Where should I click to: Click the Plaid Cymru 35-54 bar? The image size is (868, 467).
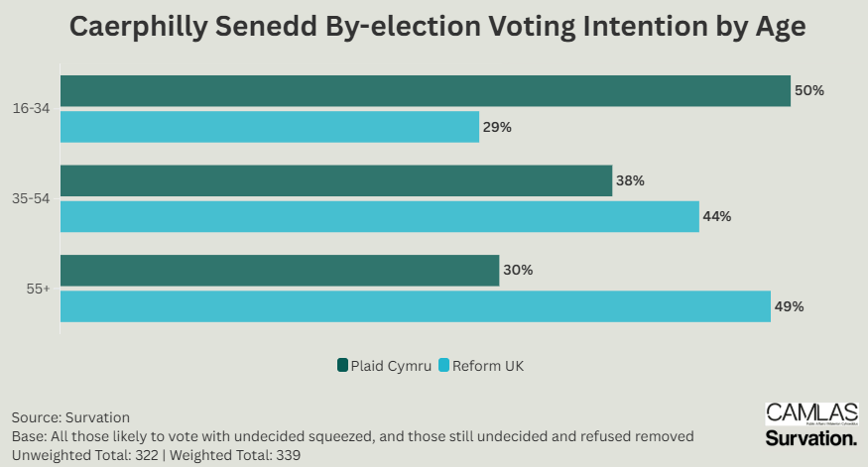[x=336, y=180]
